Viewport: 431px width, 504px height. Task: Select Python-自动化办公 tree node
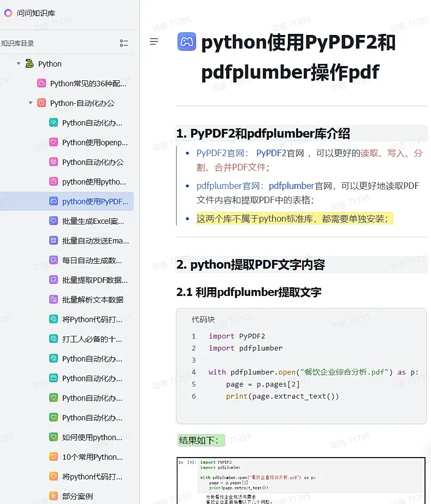[82, 103]
